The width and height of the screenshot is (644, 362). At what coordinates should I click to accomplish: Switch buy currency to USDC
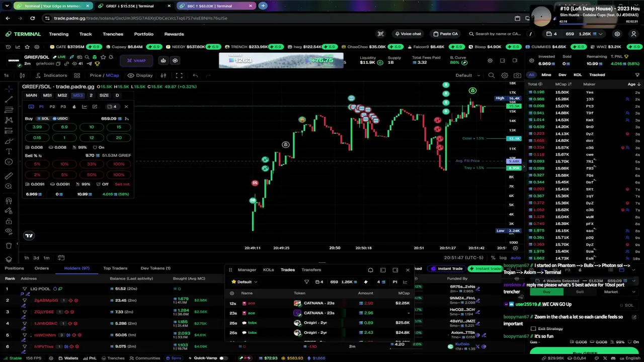click(59, 119)
